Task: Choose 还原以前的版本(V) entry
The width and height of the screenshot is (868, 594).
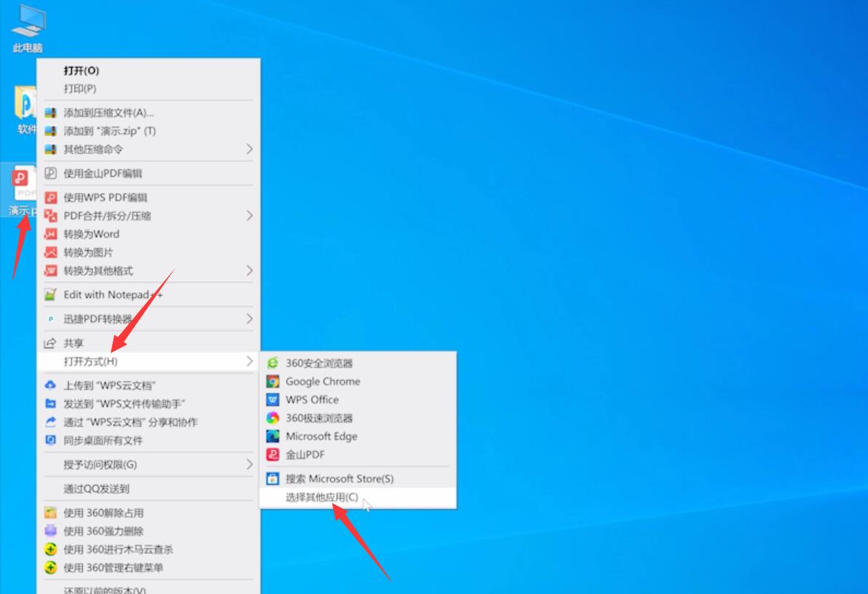Action: [x=149, y=588]
